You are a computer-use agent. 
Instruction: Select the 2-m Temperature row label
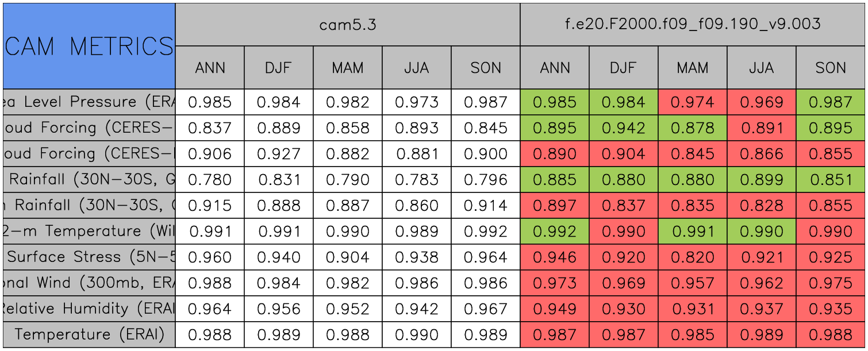tap(89, 232)
